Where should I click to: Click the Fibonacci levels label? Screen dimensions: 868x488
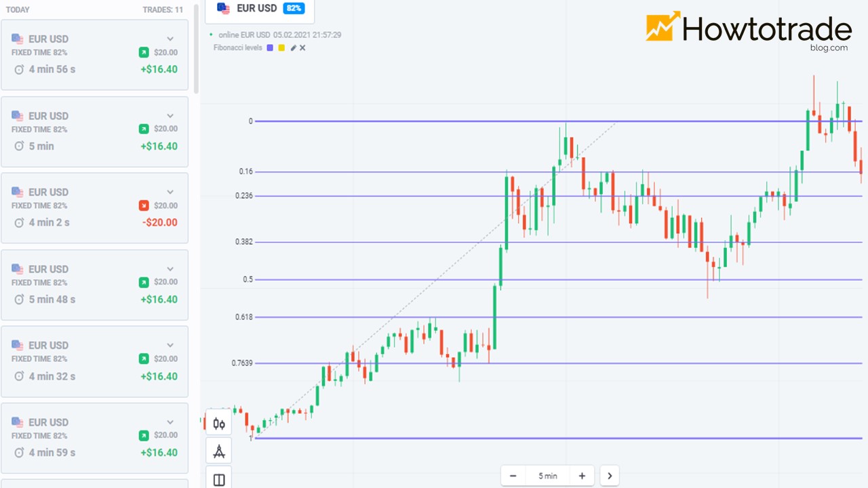click(237, 48)
